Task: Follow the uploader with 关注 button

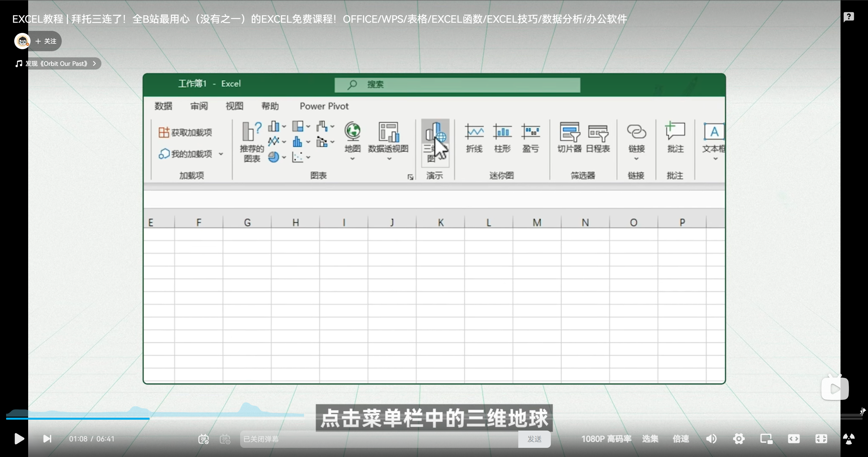Action: click(46, 41)
